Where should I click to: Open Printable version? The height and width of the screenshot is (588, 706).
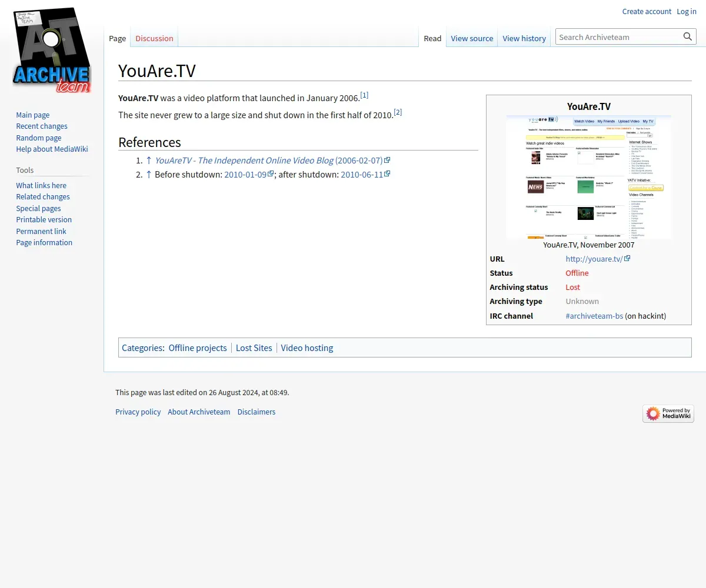coord(44,220)
